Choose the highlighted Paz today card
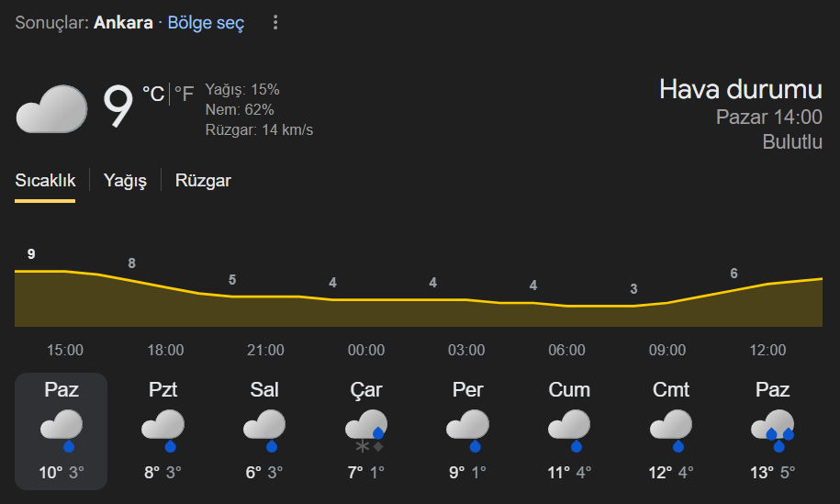Image resolution: width=840 pixels, height=504 pixels. (62, 431)
